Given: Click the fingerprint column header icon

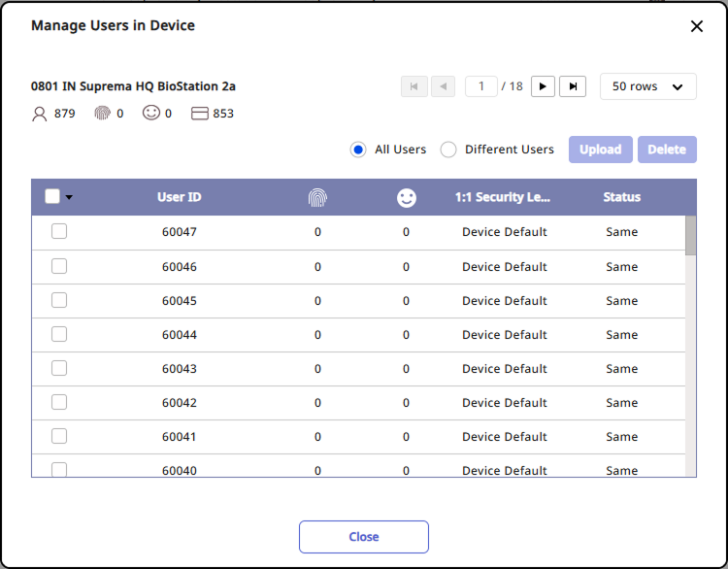Looking at the screenshot, I should 317,197.
